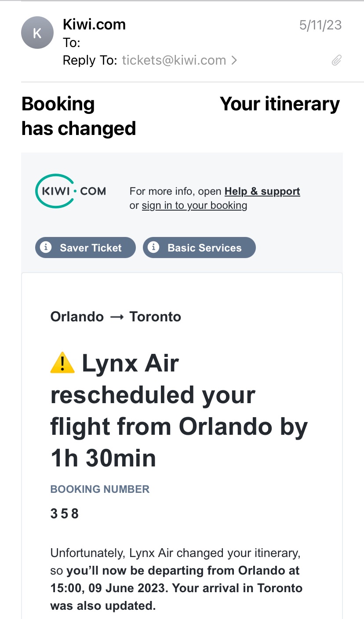The image size is (364, 619).
Task: Click the yellow warning triangle icon
Action: 62,364
